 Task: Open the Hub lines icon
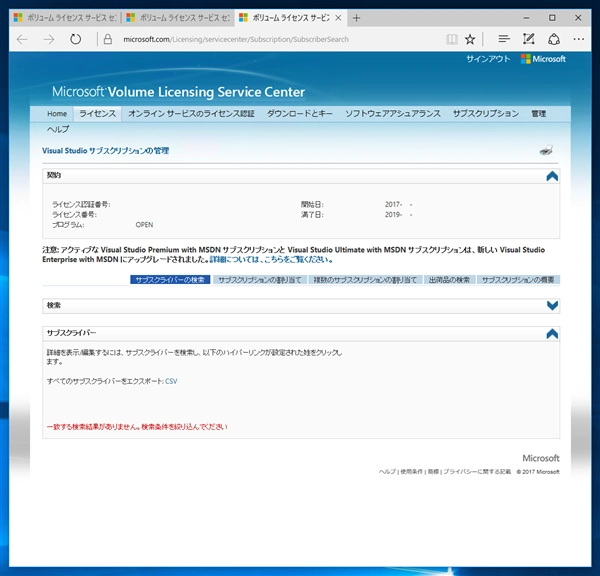pos(504,39)
